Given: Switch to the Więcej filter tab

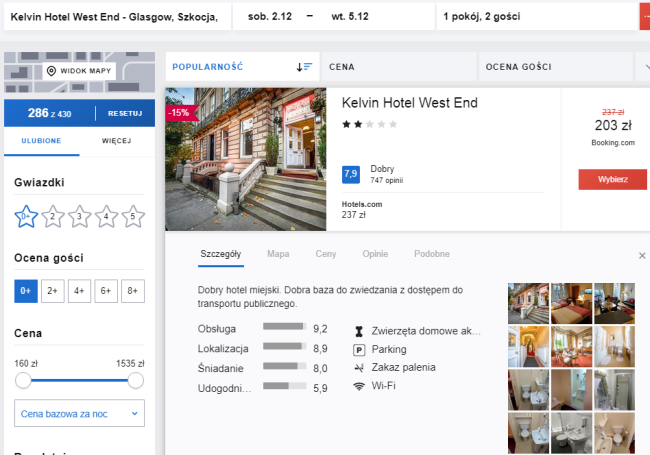Looking at the screenshot, I should tap(116, 141).
